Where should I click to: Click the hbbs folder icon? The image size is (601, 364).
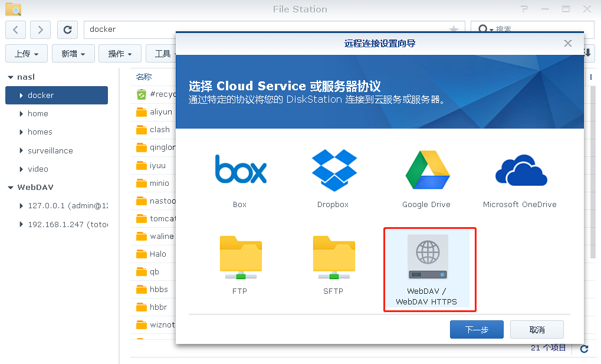[142, 289]
